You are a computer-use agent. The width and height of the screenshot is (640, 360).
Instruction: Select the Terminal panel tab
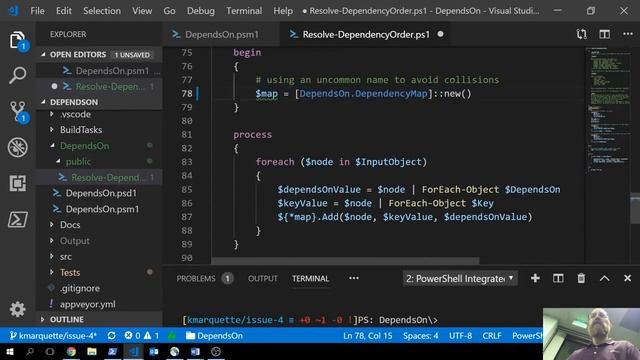(x=310, y=278)
